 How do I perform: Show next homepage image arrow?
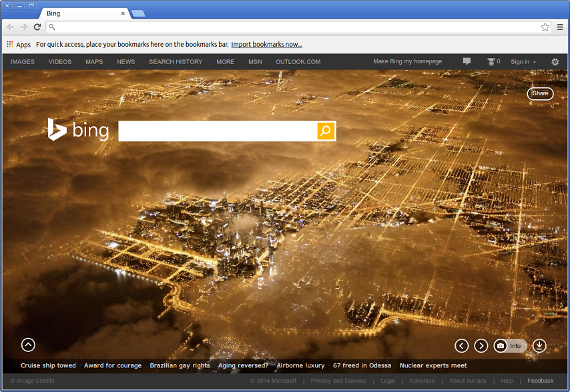481,345
